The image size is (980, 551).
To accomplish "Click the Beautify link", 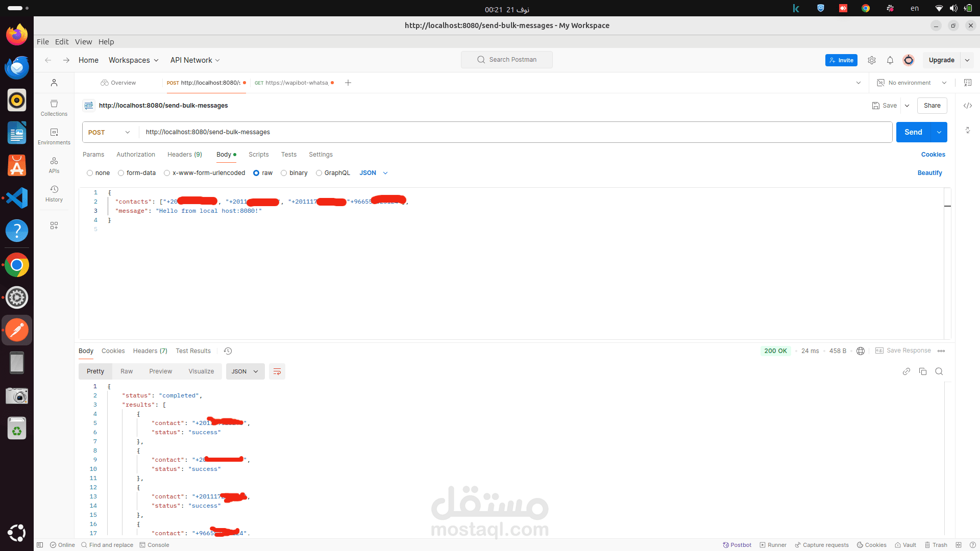I will pos(929,173).
